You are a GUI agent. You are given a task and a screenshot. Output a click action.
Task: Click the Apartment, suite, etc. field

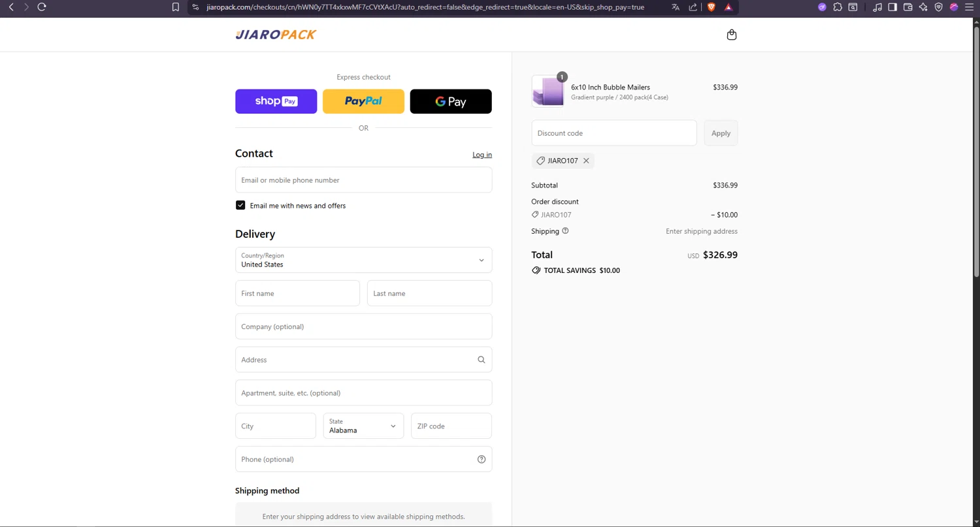363,392
